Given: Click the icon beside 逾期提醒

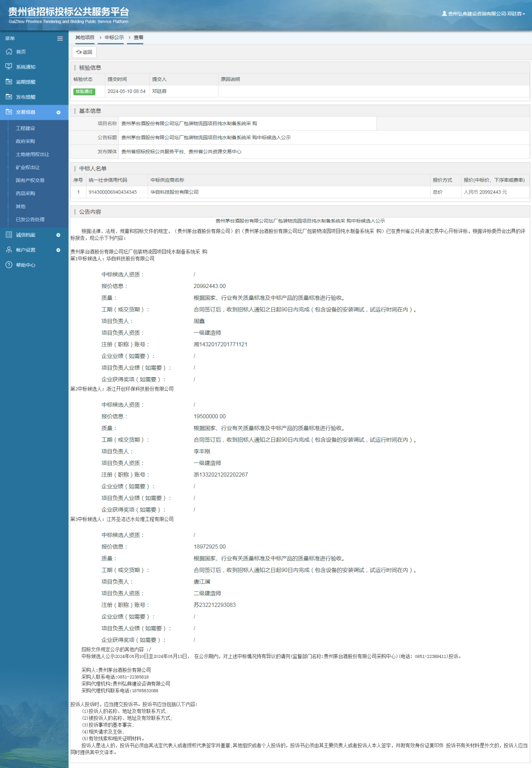Looking at the screenshot, I should click(x=9, y=82).
